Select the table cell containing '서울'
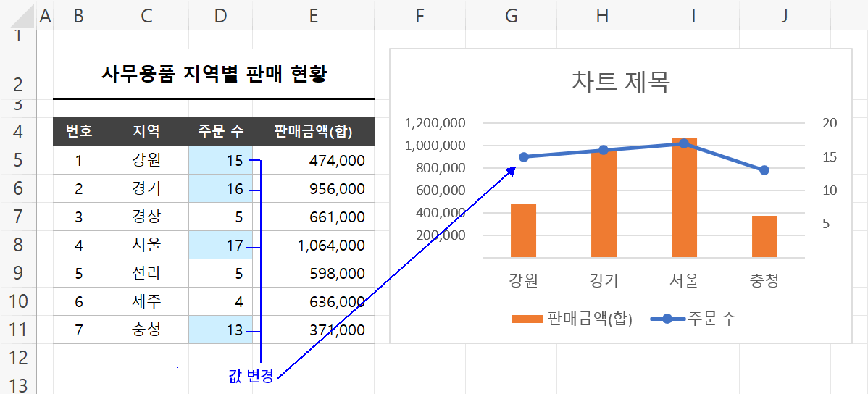868x394 pixels. click(x=146, y=245)
